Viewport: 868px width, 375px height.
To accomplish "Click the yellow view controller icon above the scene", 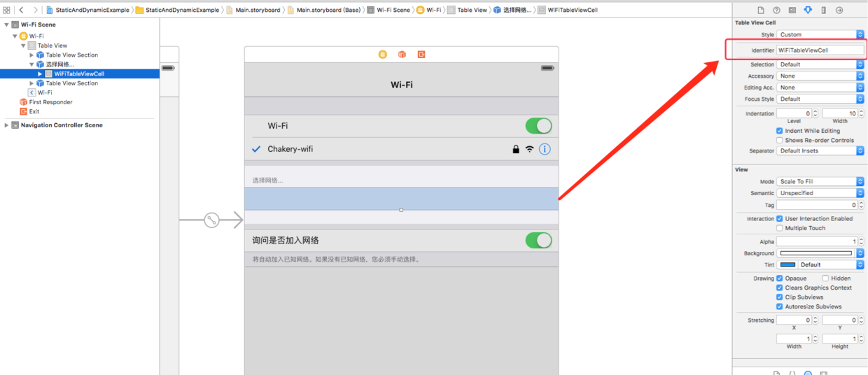I will (x=383, y=55).
